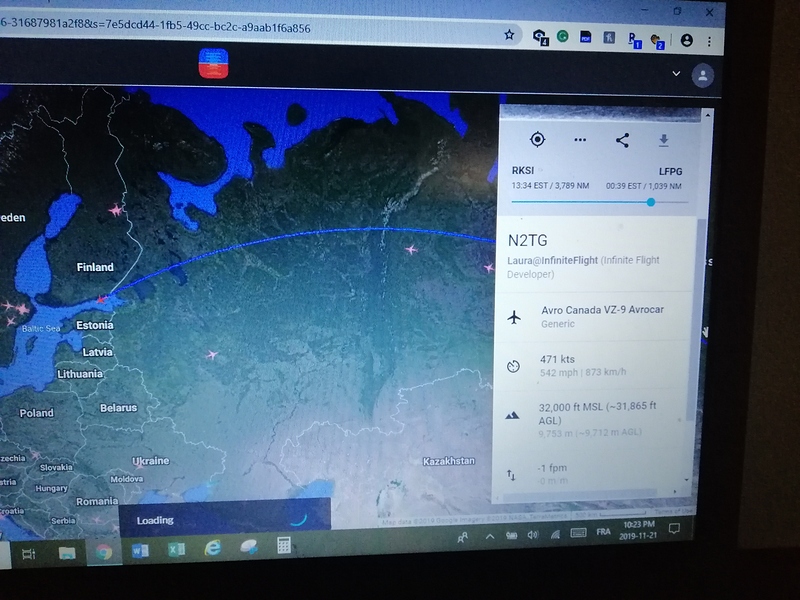This screenshot has width=800, height=600.
Task: Open the green Grammarly extension icon
Action: [x=563, y=36]
